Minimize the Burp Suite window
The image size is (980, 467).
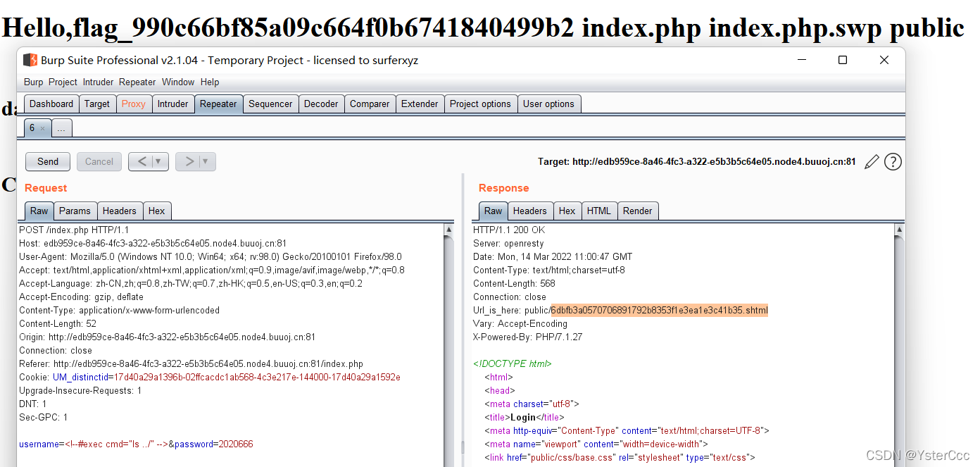[x=800, y=60]
